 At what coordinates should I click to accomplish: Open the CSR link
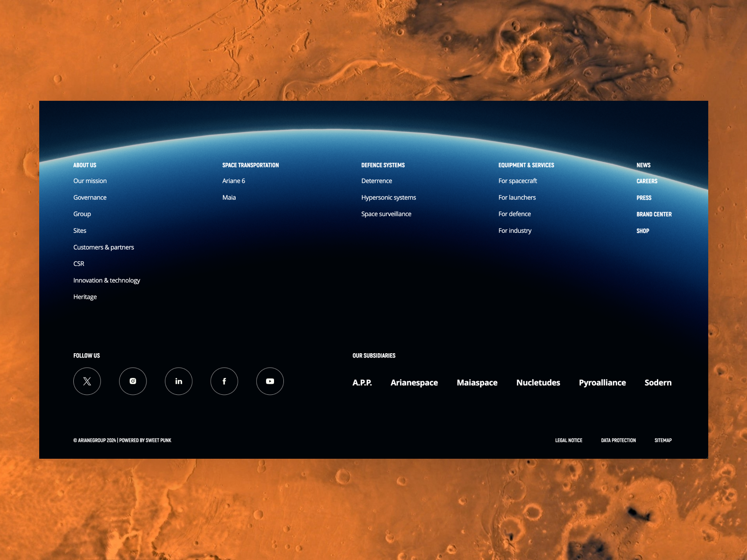coord(79,264)
